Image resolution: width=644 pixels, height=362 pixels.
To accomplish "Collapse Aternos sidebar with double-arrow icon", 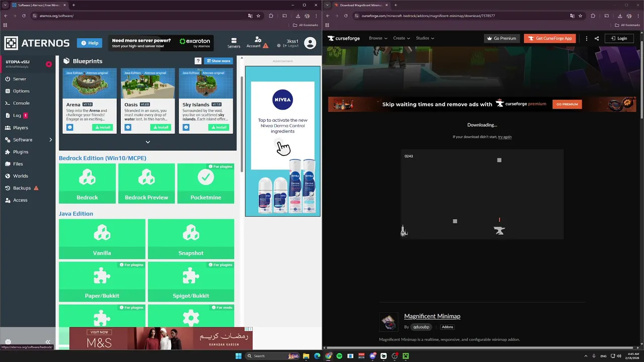I will tap(48, 342).
